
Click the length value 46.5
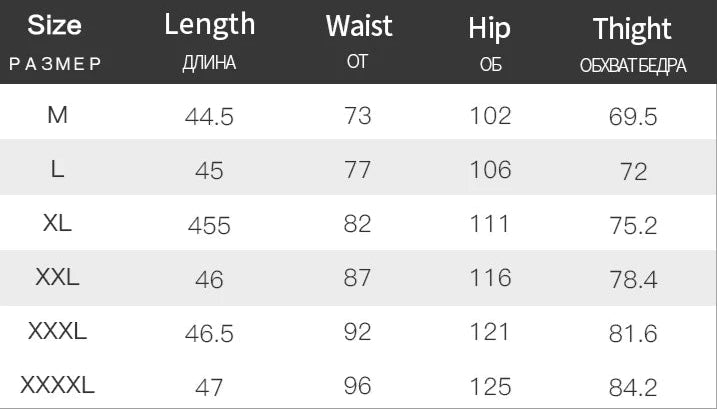209,333
